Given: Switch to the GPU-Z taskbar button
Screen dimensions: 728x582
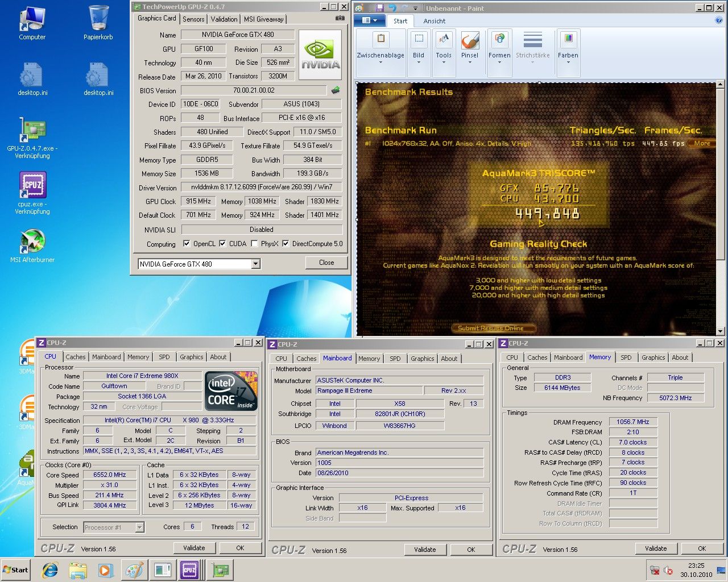Looking at the screenshot, I should 220,570.
